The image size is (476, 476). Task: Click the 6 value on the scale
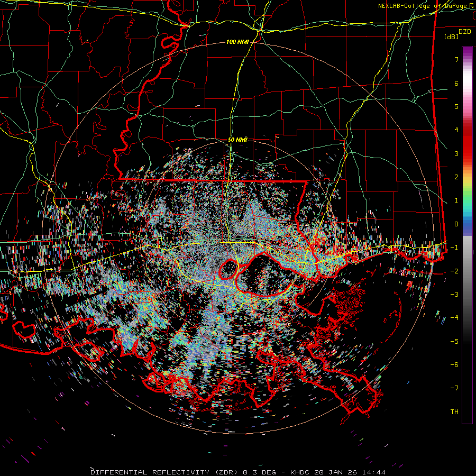(456, 83)
